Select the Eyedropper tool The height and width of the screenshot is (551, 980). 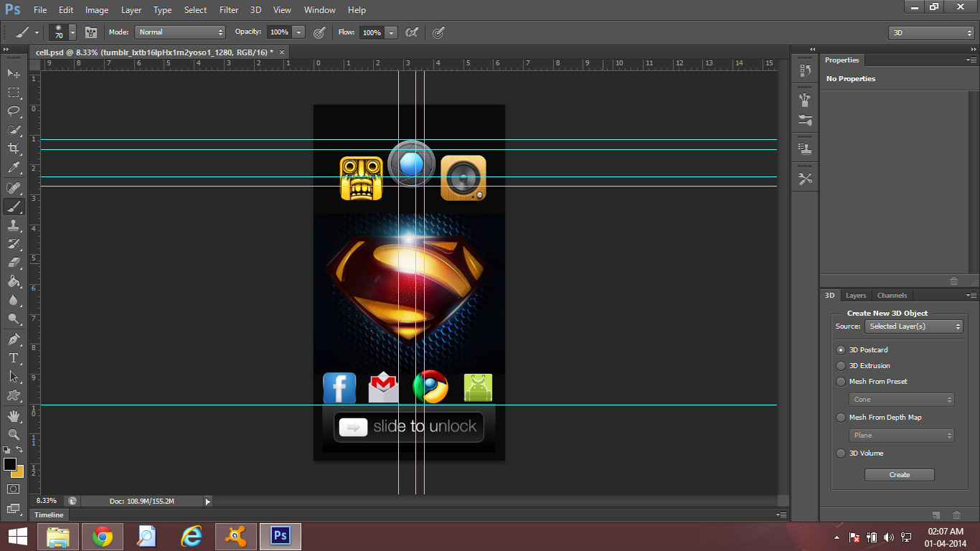coord(14,167)
